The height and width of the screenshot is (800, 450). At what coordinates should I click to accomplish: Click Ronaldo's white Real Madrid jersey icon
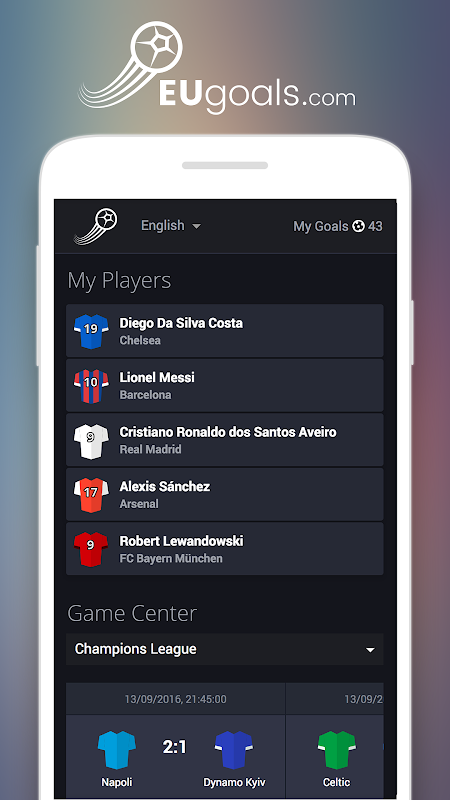[x=91, y=441]
